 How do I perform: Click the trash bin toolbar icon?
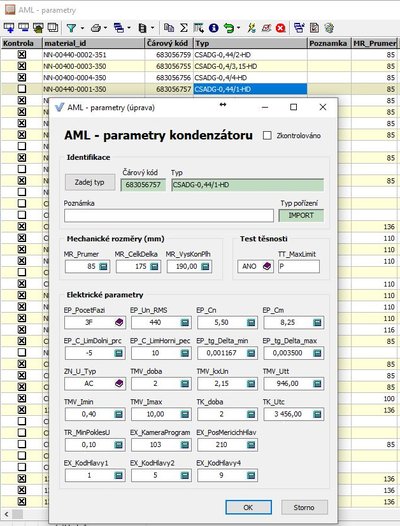pos(329,28)
